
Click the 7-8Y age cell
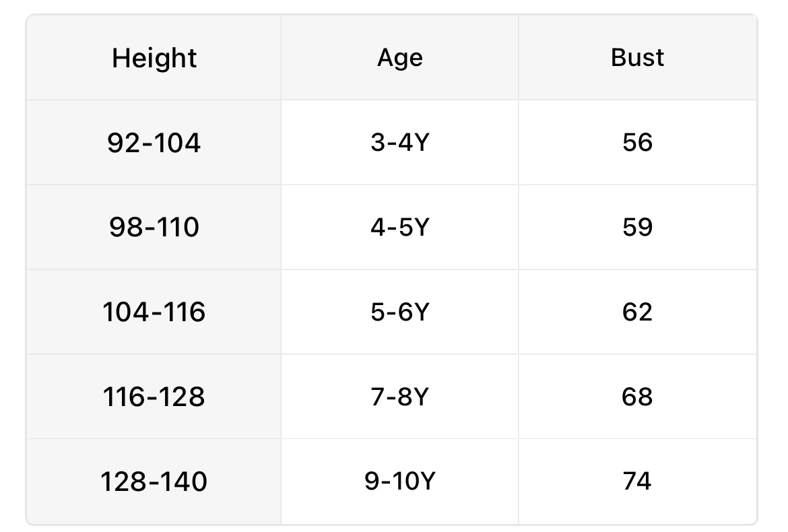[x=400, y=397]
